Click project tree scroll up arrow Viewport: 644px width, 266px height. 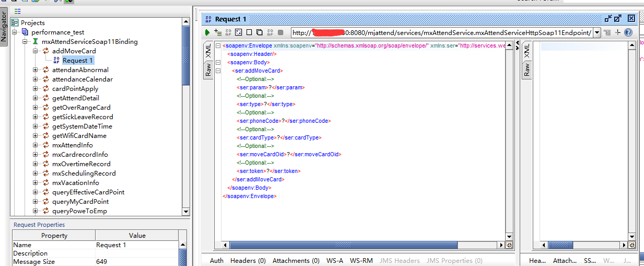(186, 22)
